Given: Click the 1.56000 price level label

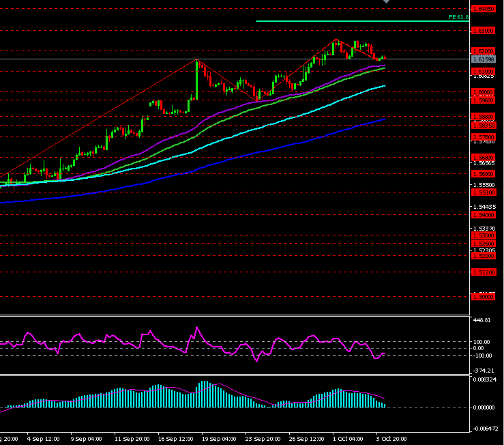Looking at the screenshot, I should point(484,174).
